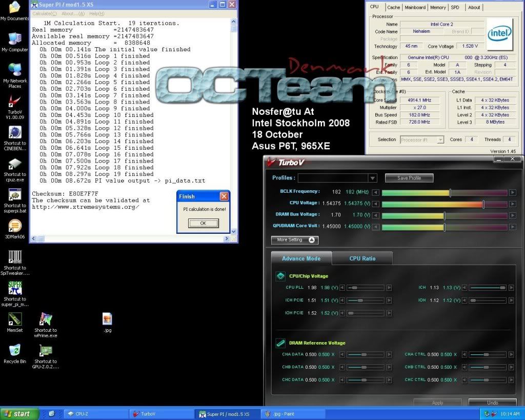Adjust the DRAM Bus Voltage slider
The image size is (525, 420).
point(445,215)
